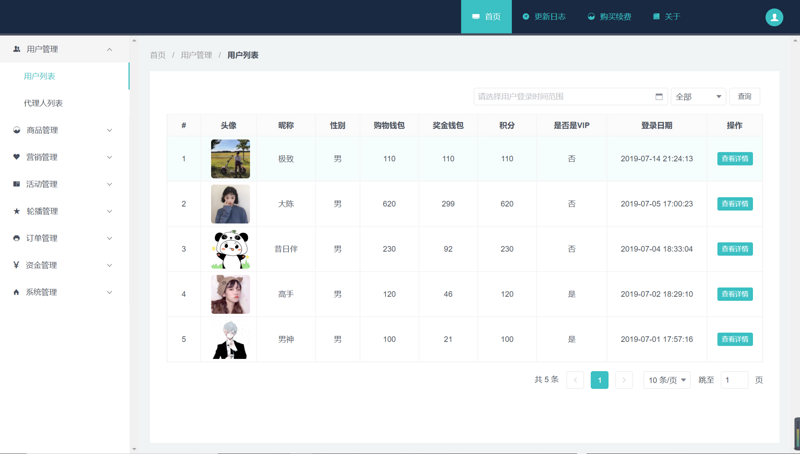Click the 查询 search button
The image size is (800, 454).
tap(744, 96)
